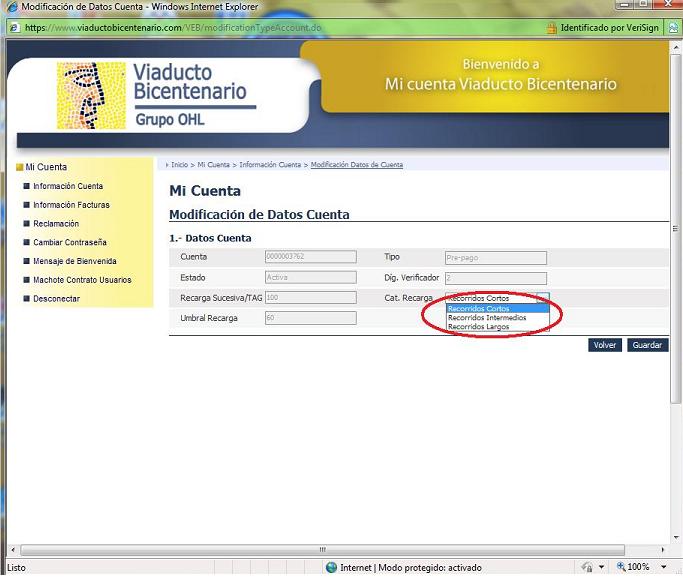Click the Recarga Sucesiva/TAG field

(x=311, y=297)
